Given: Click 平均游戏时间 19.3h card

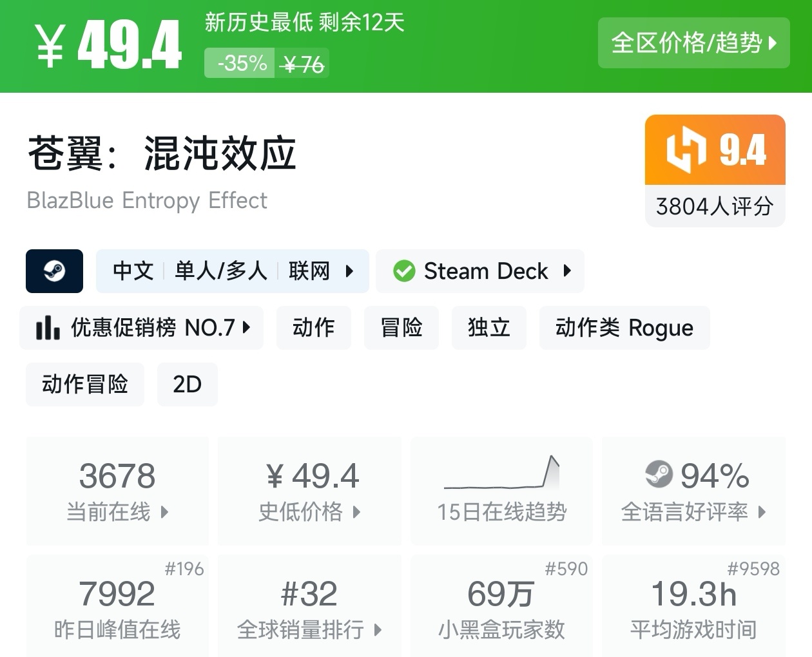Looking at the screenshot, I should click(693, 606).
